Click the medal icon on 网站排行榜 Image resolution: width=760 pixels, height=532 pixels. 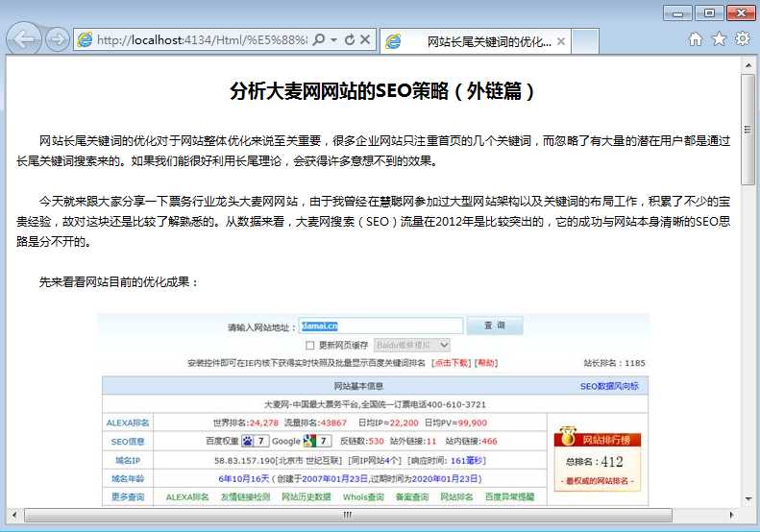[566, 436]
